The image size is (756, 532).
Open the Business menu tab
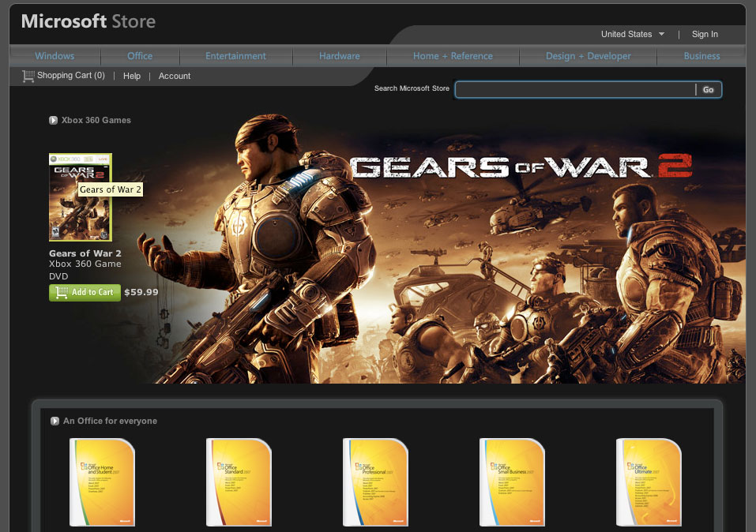point(701,56)
